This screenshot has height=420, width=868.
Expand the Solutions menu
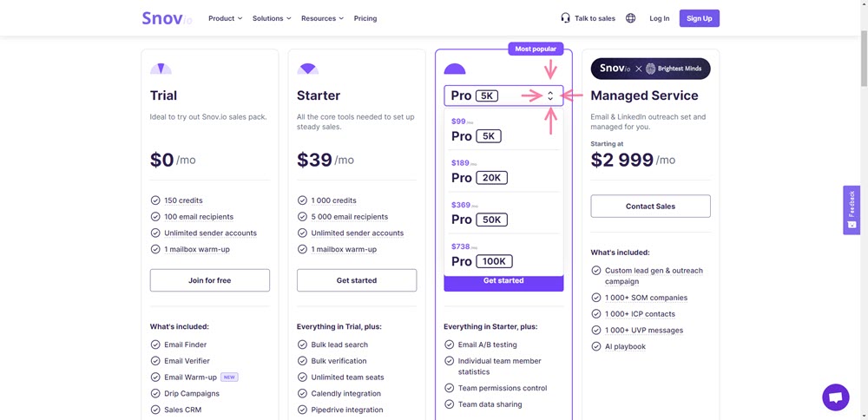pyautogui.click(x=272, y=18)
